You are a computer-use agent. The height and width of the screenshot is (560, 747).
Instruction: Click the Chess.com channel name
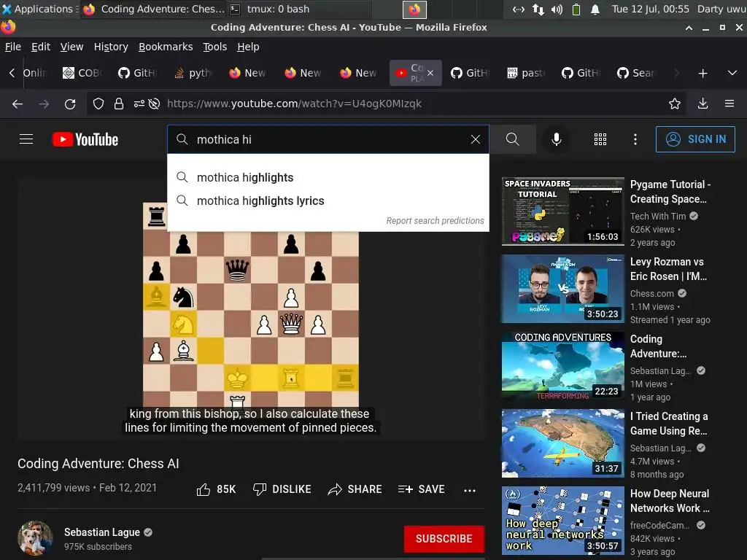(x=651, y=293)
